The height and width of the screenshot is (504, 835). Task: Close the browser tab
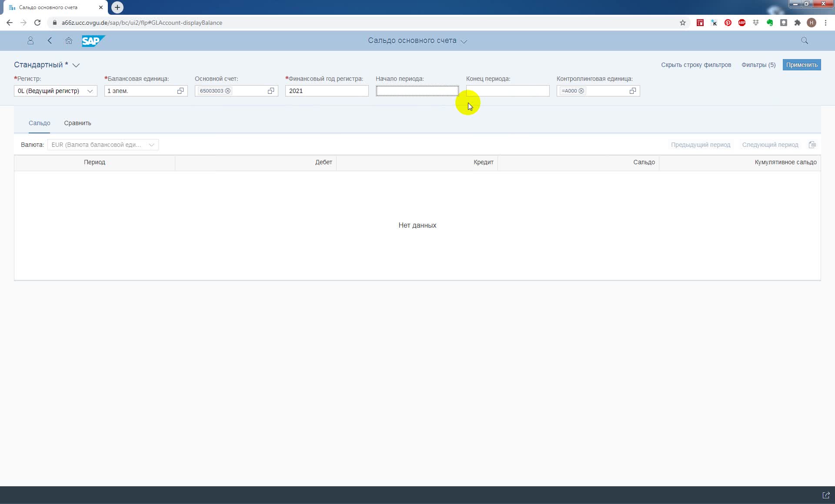tap(101, 7)
